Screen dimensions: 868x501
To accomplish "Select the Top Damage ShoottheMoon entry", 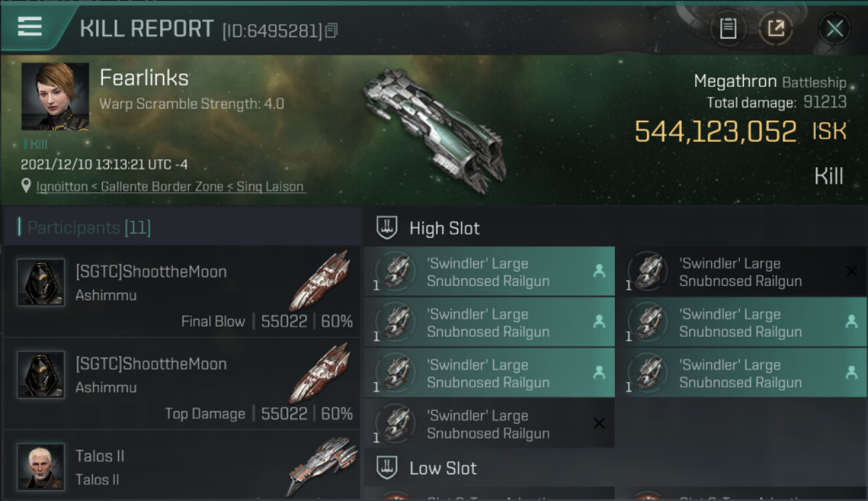I will pyautogui.click(x=182, y=383).
